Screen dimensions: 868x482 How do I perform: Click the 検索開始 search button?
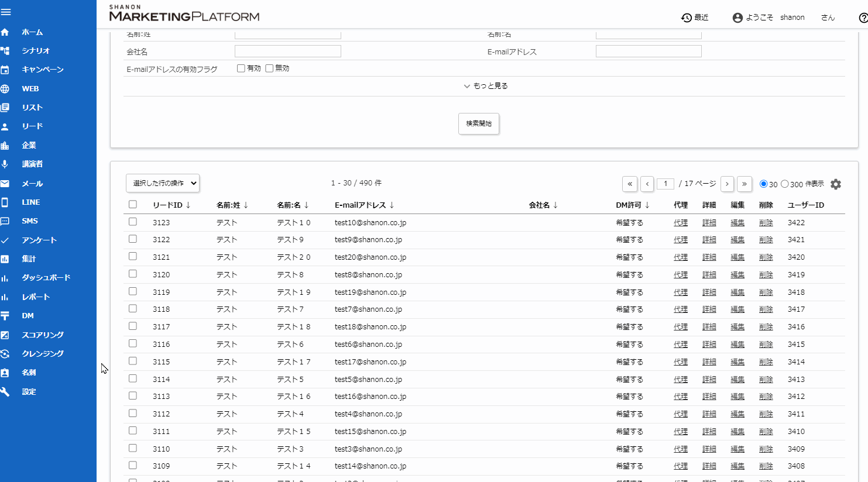[x=479, y=123]
